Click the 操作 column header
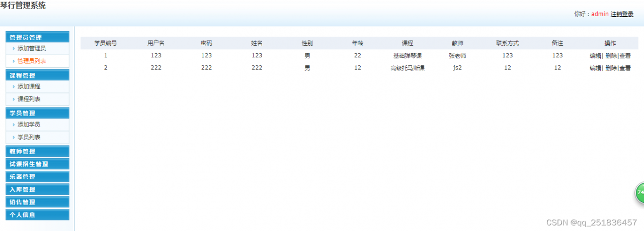644x231 pixels. point(610,43)
